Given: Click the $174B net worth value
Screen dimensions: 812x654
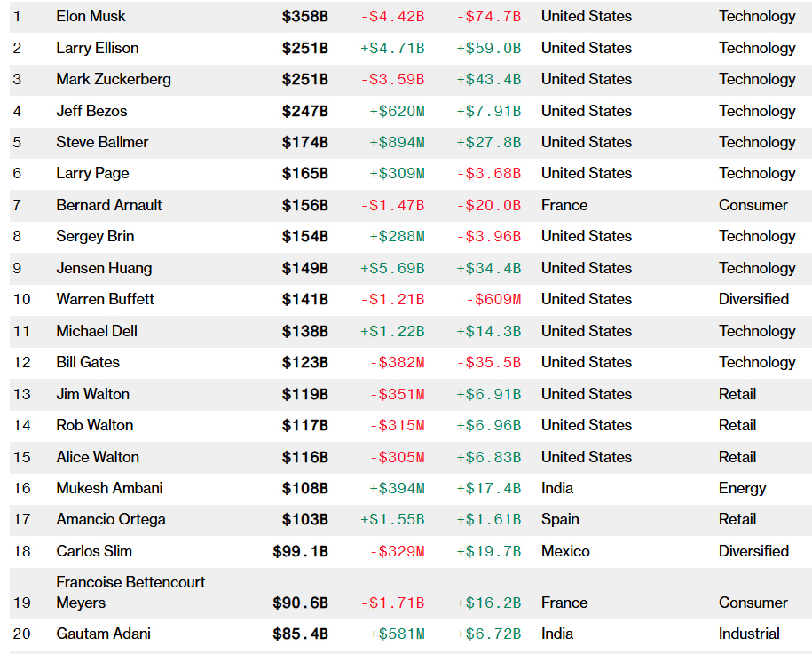Looking at the screenshot, I should (x=305, y=142).
